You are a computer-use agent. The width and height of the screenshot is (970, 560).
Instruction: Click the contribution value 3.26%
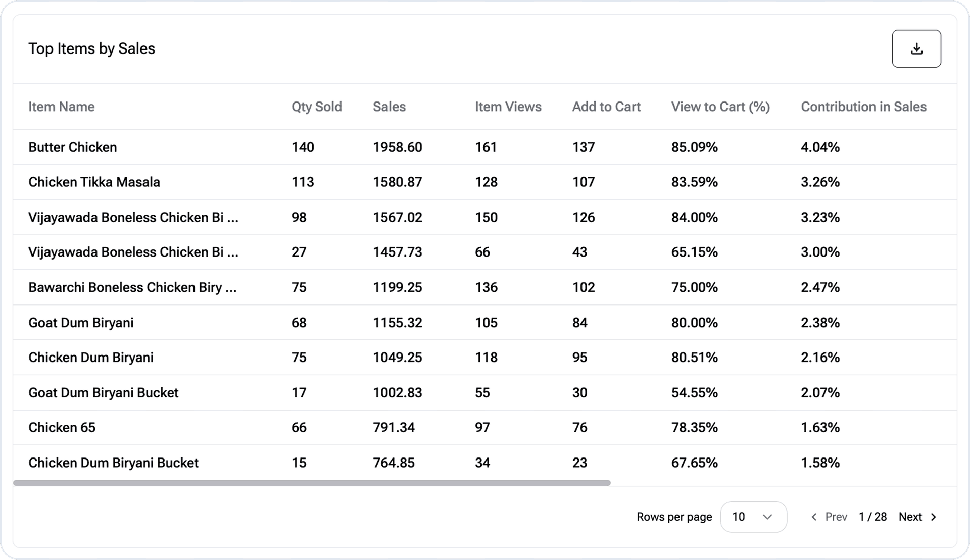(820, 182)
